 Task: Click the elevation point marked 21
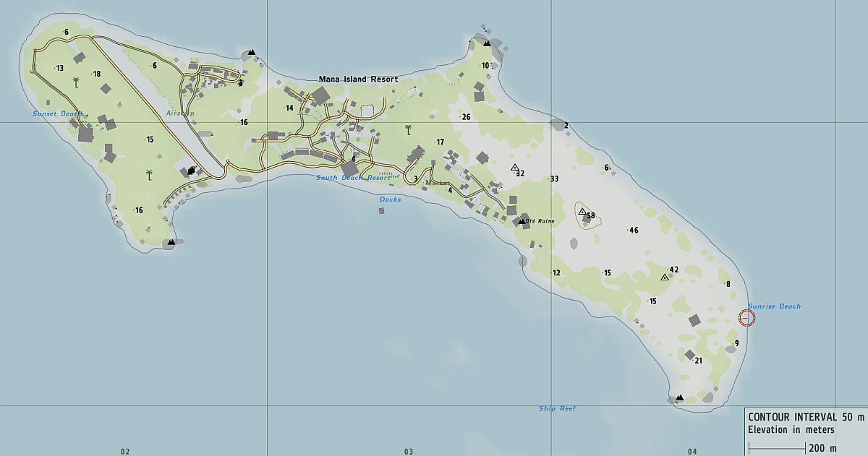point(698,361)
